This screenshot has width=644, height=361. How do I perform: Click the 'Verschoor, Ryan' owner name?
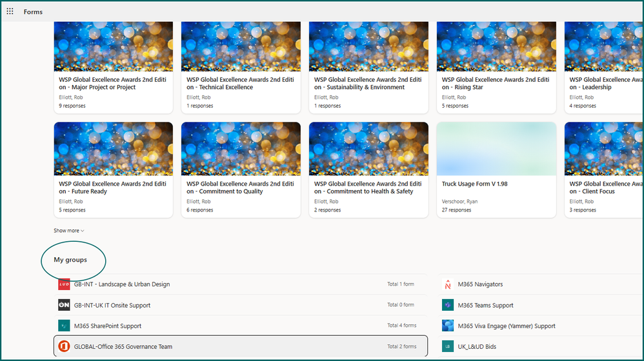tap(459, 201)
